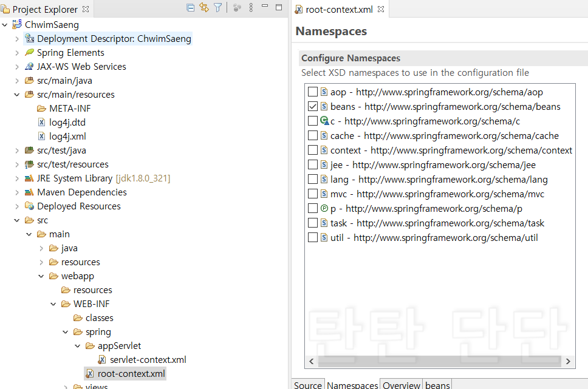Image resolution: width=588 pixels, height=389 pixels.
Task: Click the focus on active task icon
Action: pos(237,8)
